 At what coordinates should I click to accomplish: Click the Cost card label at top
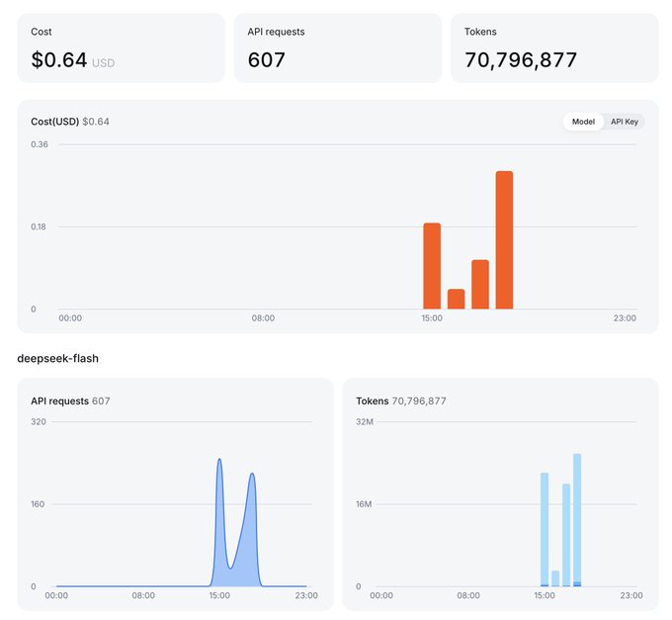point(42,32)
